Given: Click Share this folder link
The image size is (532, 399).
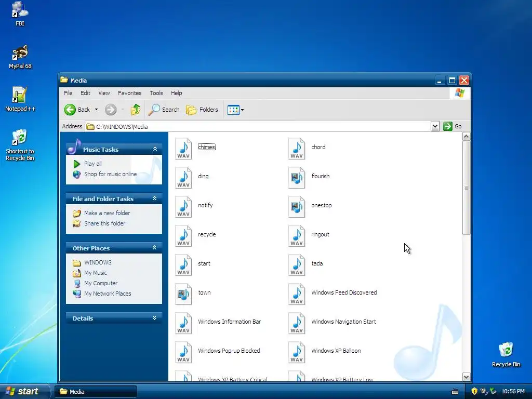Looking at the screenshot, I should point(104,223).
